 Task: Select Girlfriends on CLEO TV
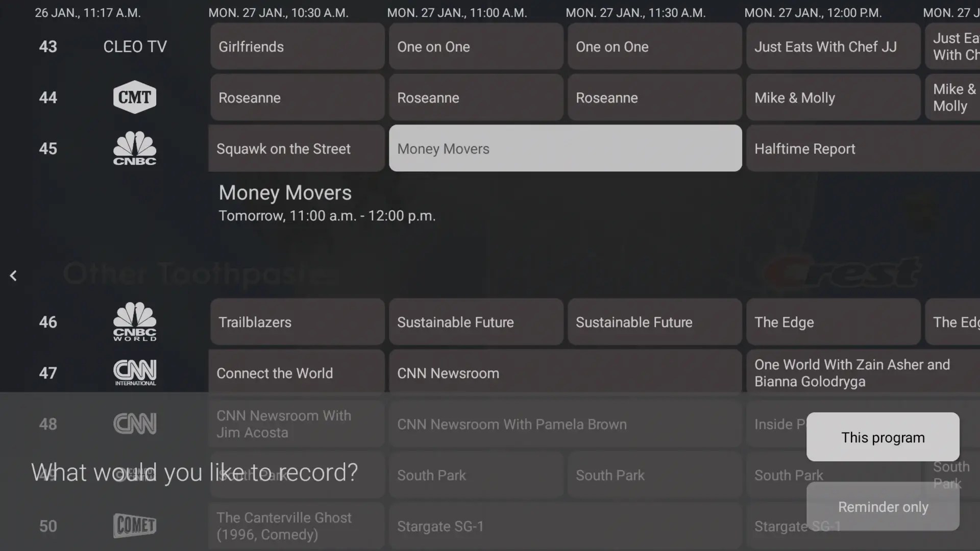tap(298, 46)
